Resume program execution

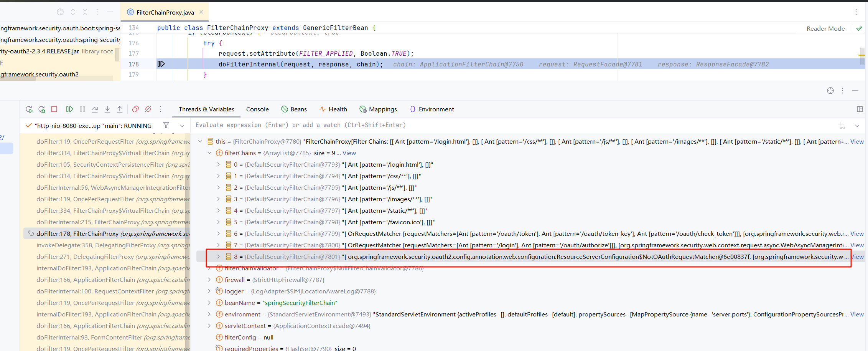point(69,109)
